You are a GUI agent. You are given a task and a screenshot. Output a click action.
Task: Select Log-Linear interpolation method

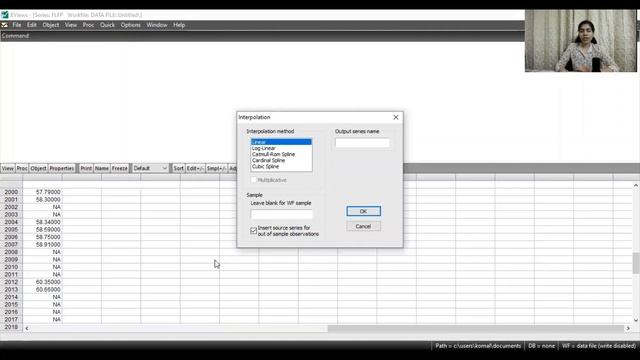[x=281, y=148]
